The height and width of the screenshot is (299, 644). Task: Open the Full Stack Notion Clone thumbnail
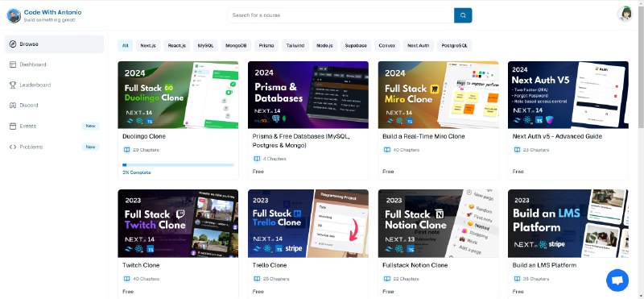tap(438, 224)
